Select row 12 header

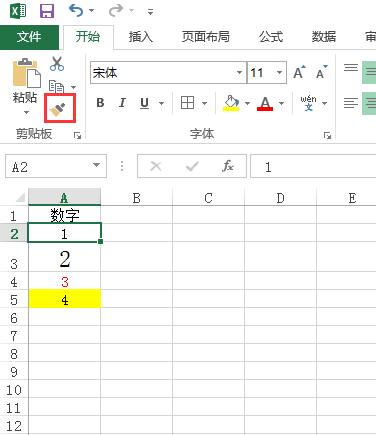tap(14, 425)
